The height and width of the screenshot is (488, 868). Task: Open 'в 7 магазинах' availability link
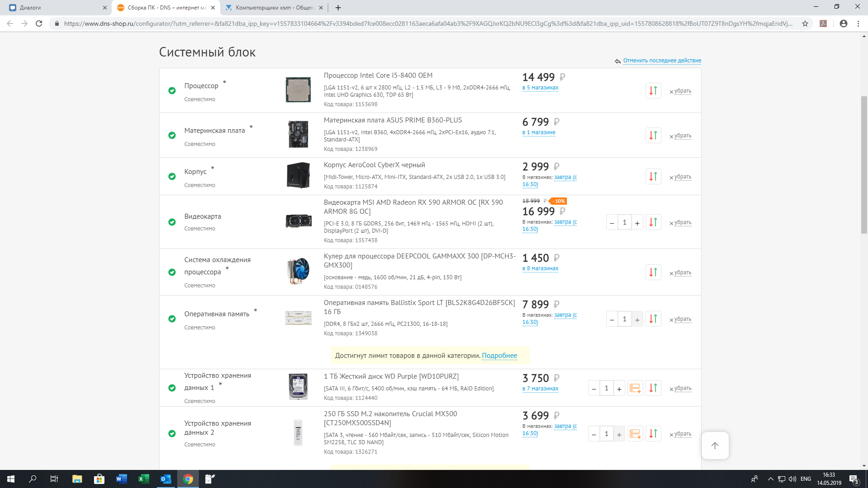(540, 389)
